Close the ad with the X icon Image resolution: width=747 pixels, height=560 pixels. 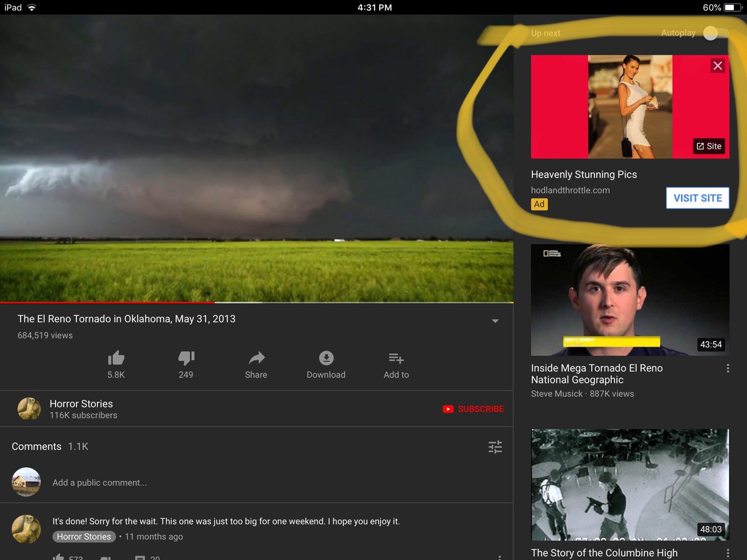tap(718, 65)
